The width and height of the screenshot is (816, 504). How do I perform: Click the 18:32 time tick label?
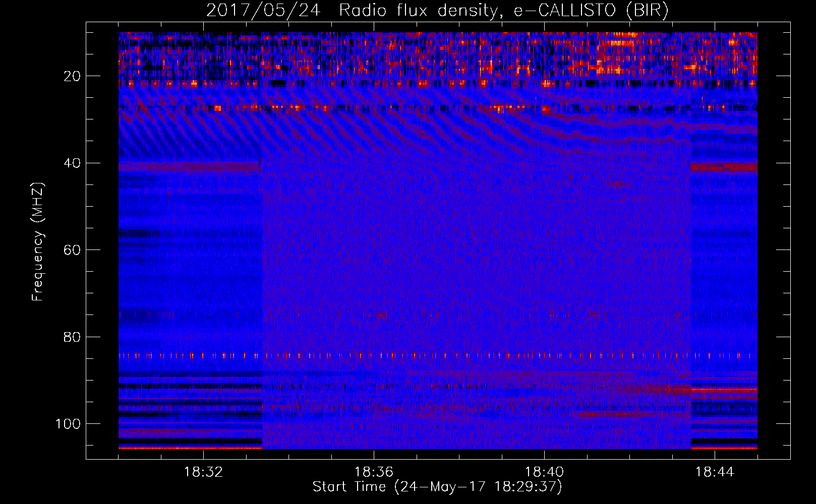click(203, 472)
